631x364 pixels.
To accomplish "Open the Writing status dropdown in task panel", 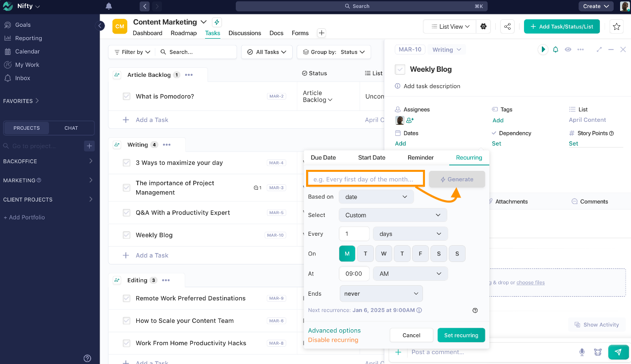I will 446,50.
